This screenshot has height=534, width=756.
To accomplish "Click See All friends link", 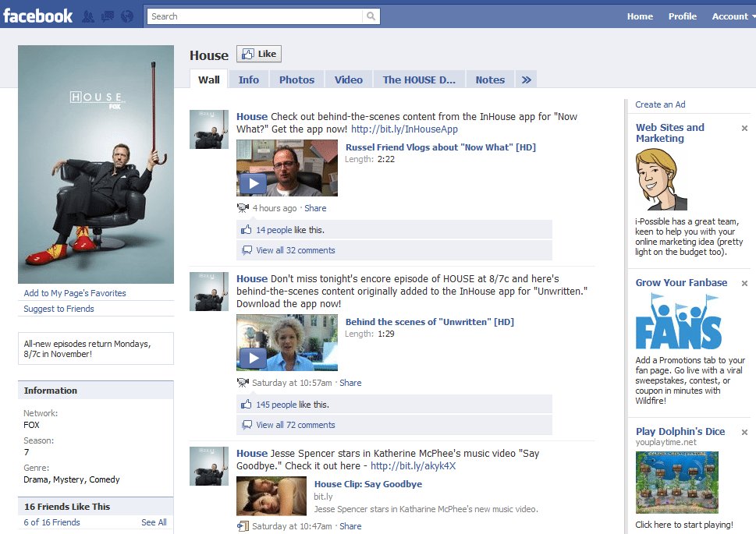I will [x=154, y=522].
